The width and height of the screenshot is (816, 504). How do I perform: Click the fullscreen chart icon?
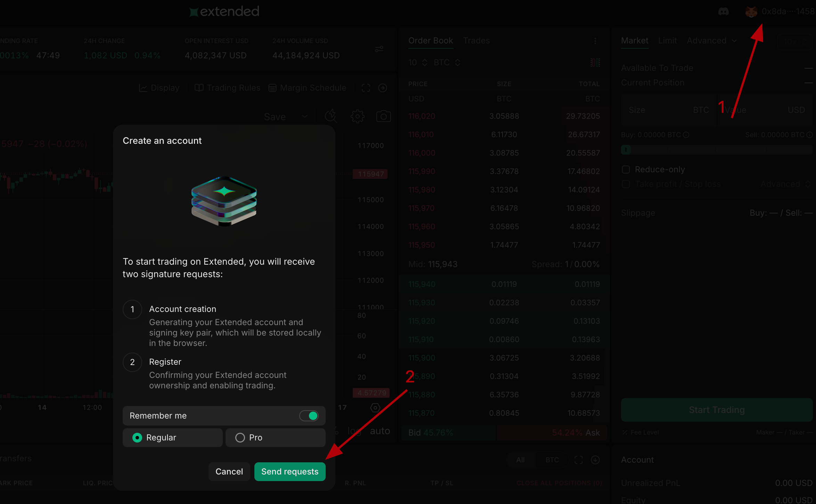366,88
